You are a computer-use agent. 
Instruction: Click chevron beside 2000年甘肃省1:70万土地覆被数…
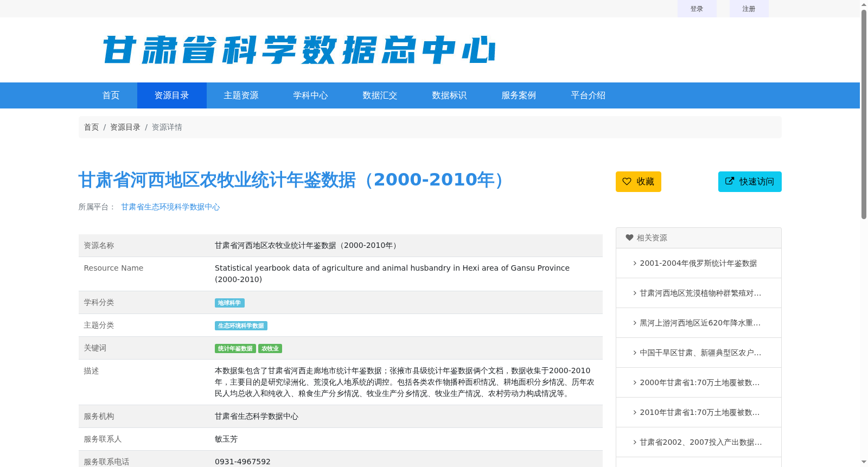click(635, 382)
